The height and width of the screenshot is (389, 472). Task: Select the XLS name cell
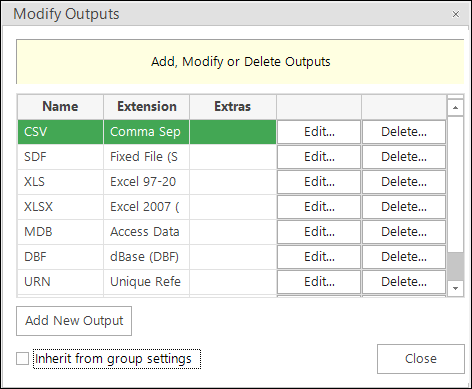[61, 182]
